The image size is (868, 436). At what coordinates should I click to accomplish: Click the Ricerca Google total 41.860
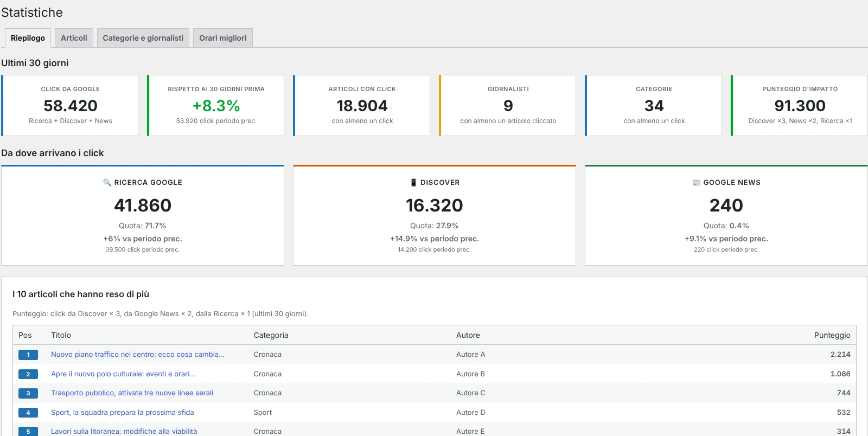(143, 206)
